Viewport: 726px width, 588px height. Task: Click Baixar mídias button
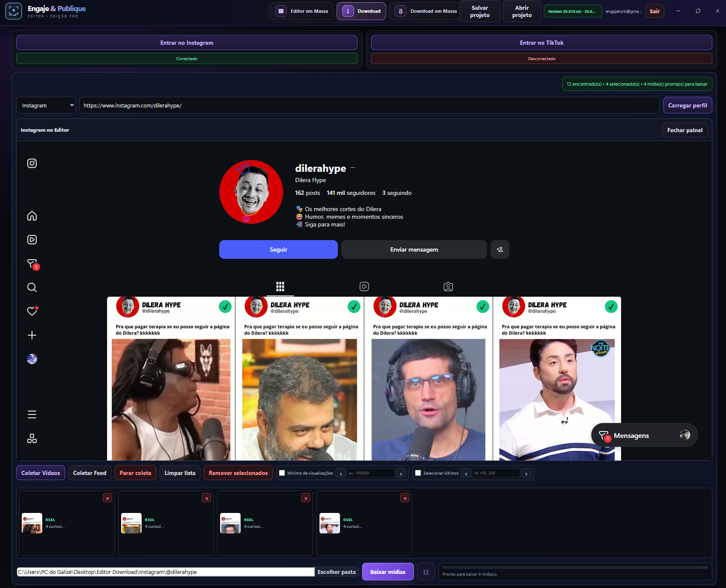pyautogui.click(x=388, y=572)
